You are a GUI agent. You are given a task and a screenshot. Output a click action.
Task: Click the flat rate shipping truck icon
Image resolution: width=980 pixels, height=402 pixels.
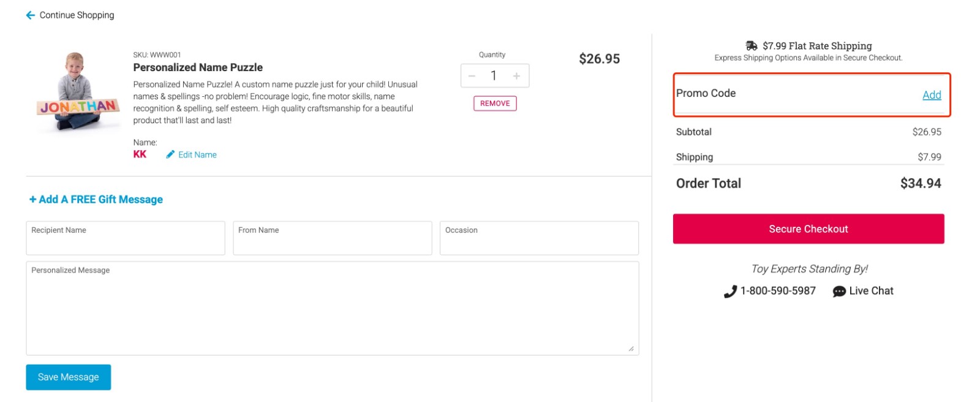coord(752,46)
